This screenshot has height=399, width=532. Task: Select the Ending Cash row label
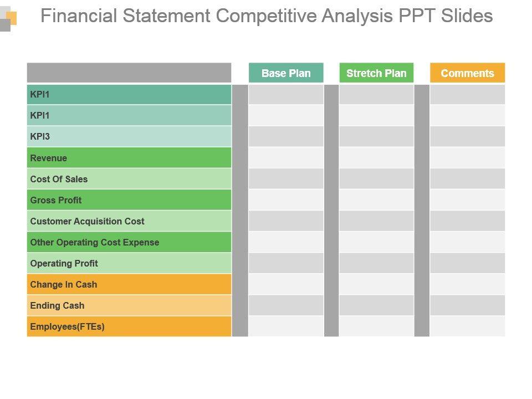(x=129, y=305)
